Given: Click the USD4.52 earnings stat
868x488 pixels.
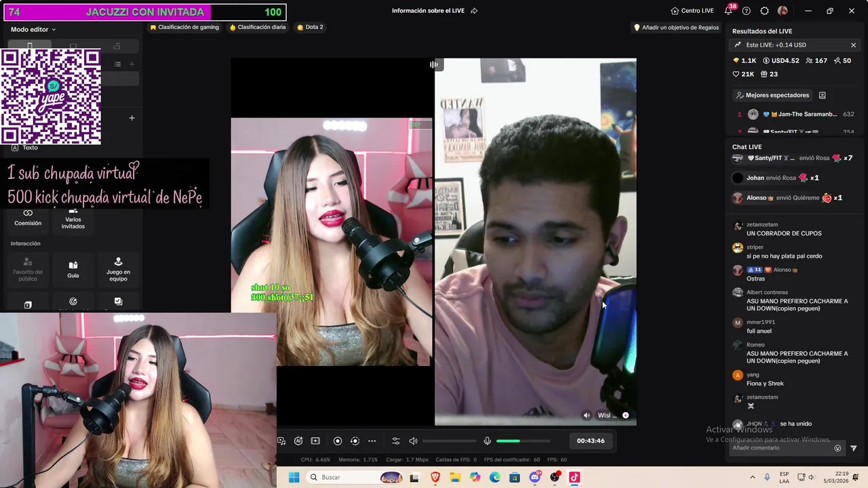Looking at the screenshot, I should click(x=781, y=60).
